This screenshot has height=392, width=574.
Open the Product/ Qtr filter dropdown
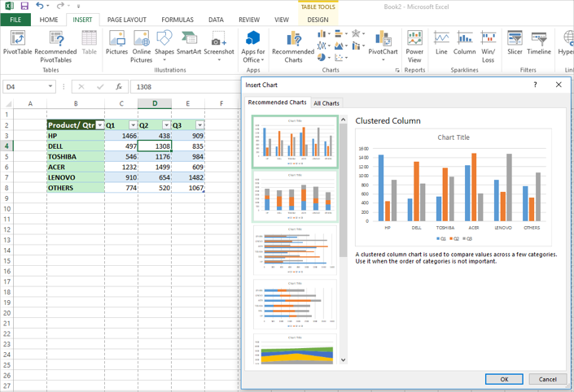coord(100,125)
